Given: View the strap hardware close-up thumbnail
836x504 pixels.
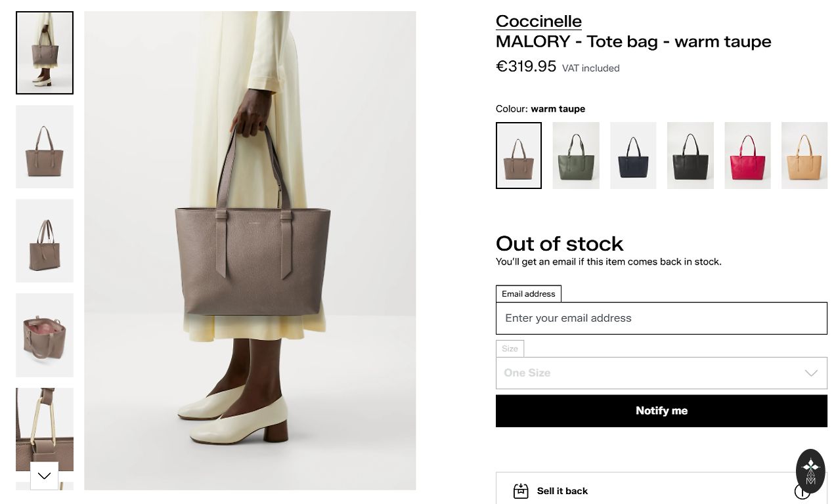Looking at the screenshot, I should (45, 423).
